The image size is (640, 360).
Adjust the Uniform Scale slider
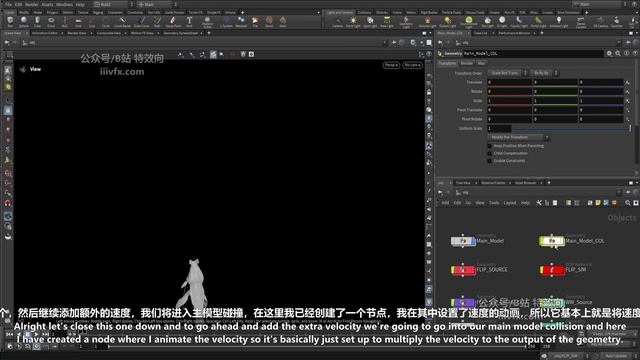[571, 129]
